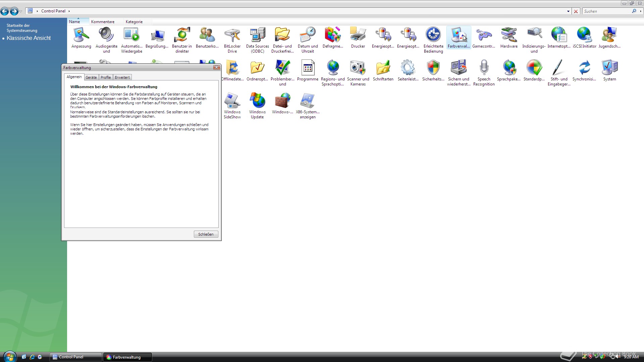Open Data Sources (ODBC) icon
This screenshot has width=644, height=362.
click(x=257, y=40)
